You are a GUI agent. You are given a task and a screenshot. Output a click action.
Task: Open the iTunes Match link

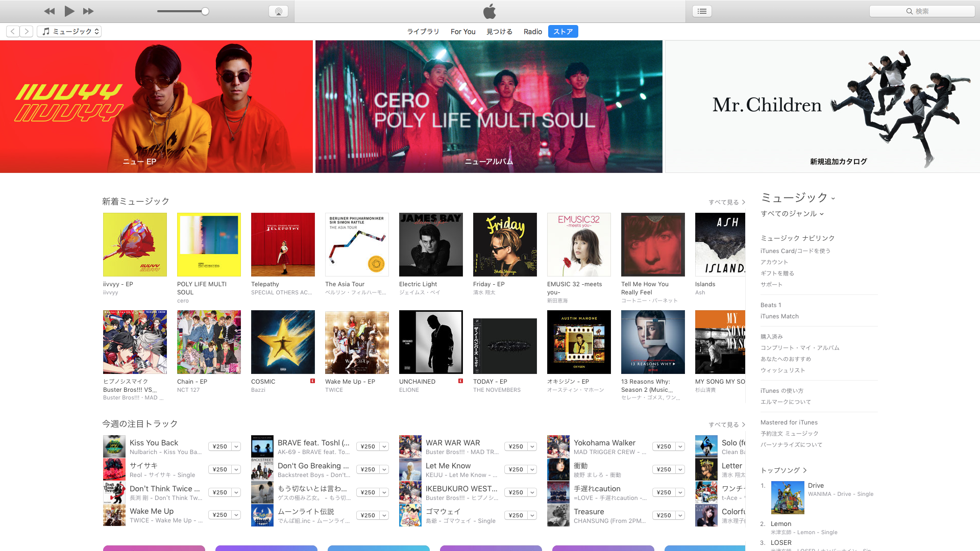coord(779,316)
